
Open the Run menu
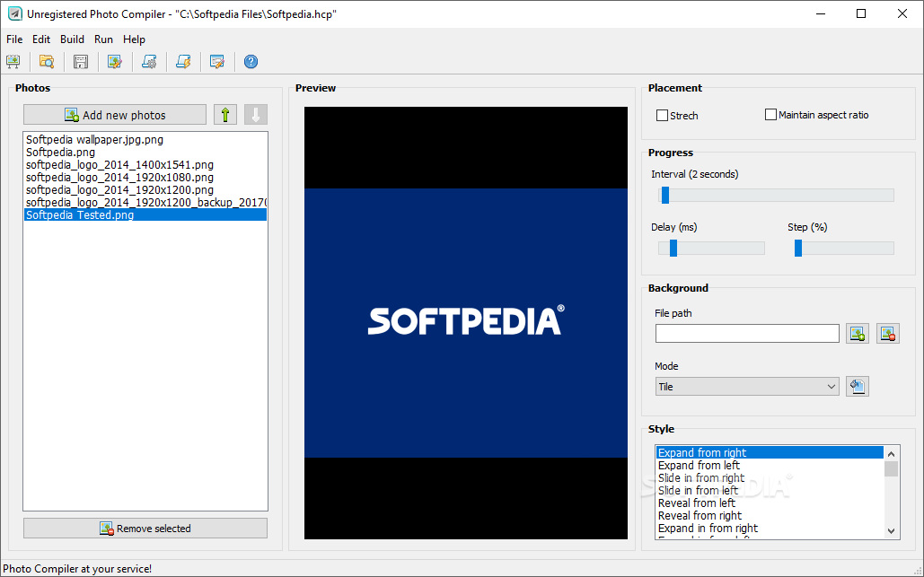point(104,39)
